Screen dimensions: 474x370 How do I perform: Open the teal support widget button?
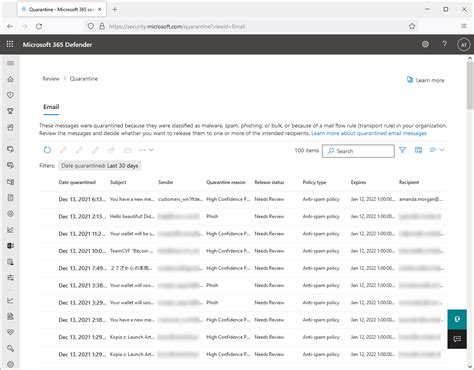click(x=457, y=319)
